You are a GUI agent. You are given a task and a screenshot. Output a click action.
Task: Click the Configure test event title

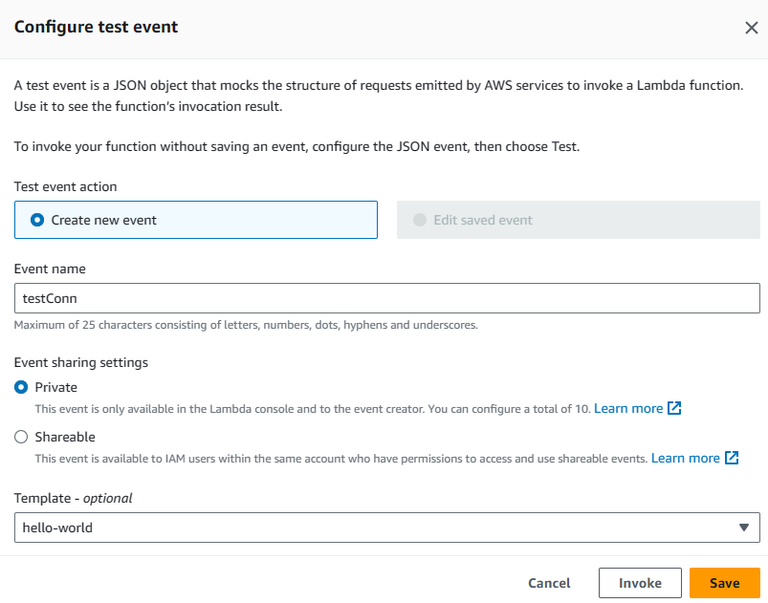(x=96, y=27)
